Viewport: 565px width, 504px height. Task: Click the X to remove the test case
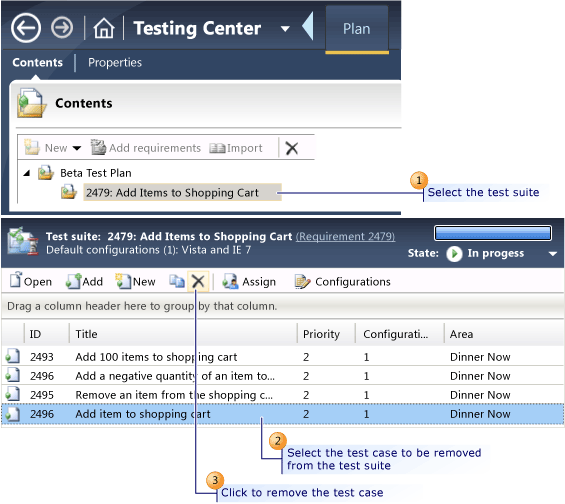pos(198,281)
